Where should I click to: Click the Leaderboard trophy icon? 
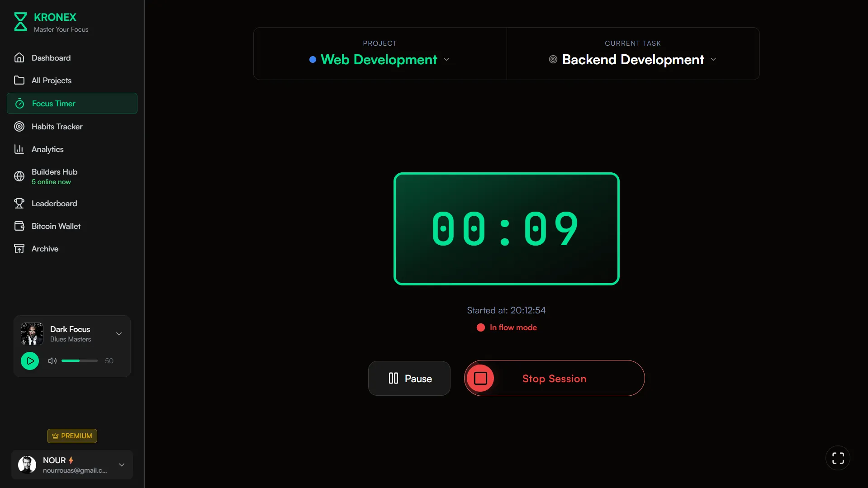coord(20,204)
